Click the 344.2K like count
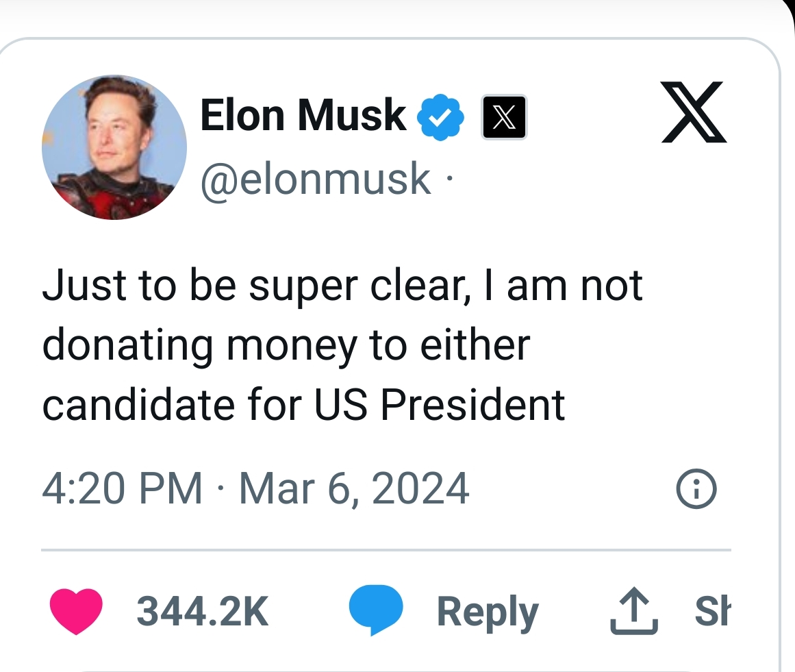Image resolution: width=795 pixels, height=672 pixels. (202, 612)
